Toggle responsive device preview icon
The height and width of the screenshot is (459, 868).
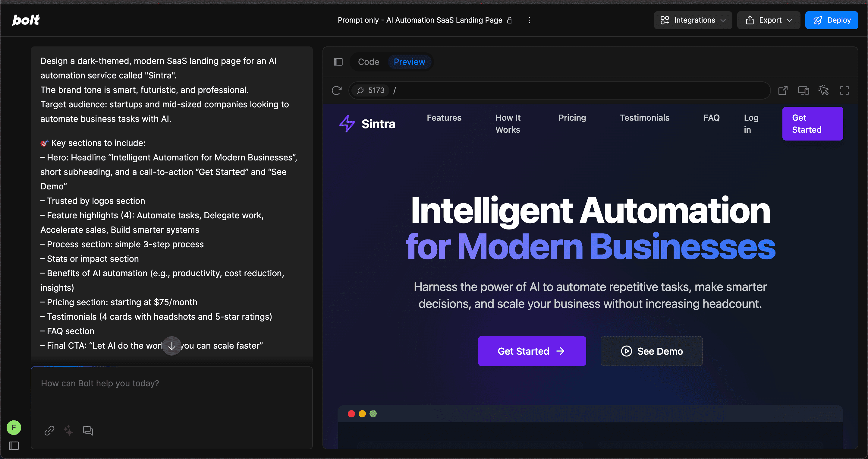pyautogui.click(x=803, y=90)
